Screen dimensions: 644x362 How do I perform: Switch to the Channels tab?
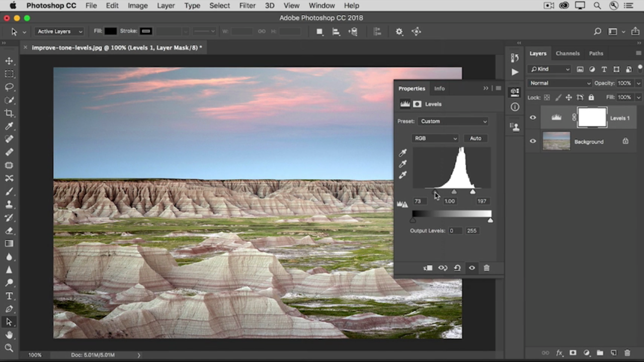[x=568, y=53]
